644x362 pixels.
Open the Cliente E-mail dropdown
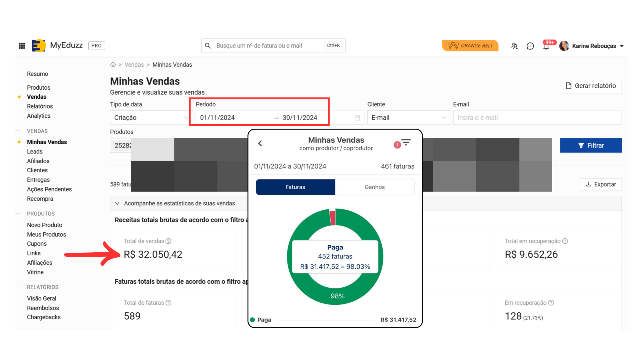408,118
